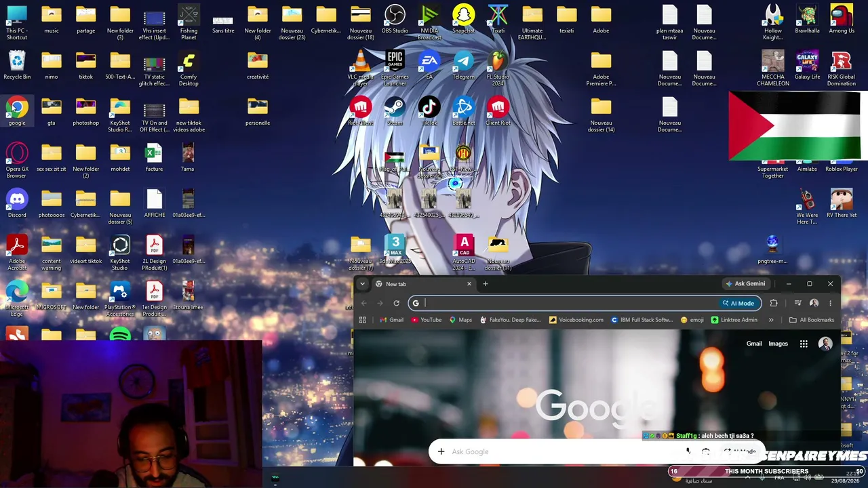
Task: Select the AFFICHE file on desktop
Action: tap(154, 204)
